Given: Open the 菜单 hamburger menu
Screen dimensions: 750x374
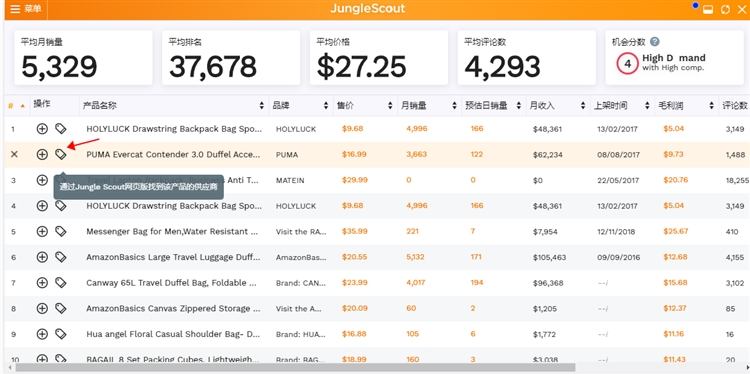Looking at the screenshot, I should (x=25, y=9).
